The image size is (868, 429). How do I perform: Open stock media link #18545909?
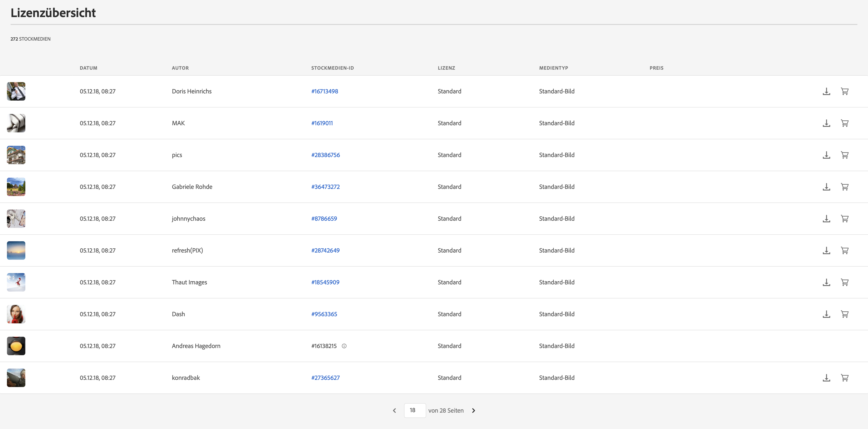(325, 282)
